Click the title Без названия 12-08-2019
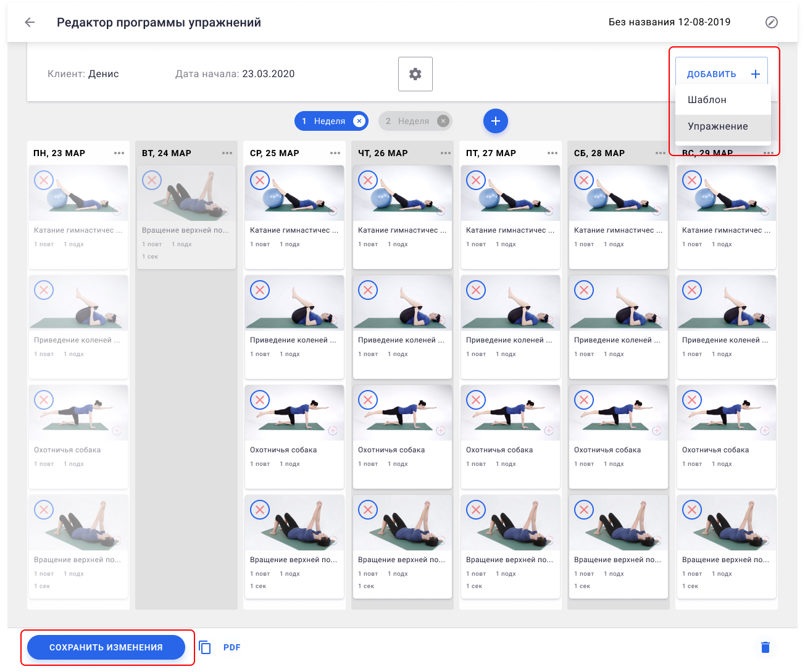This screenshot has height=672, width=805. (x=670, y=22)
